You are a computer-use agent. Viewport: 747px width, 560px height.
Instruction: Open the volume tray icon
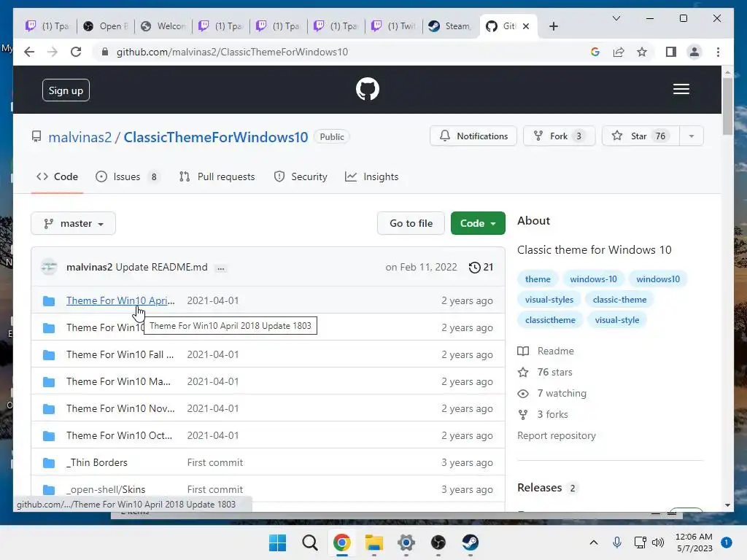pos(658,542)
